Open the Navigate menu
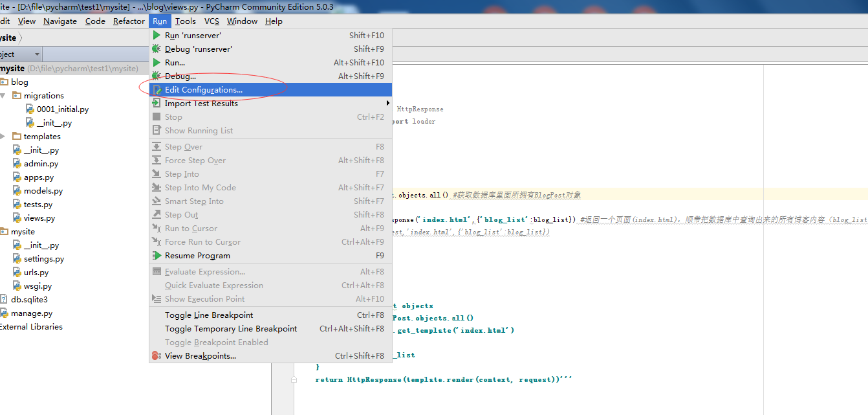This screenshot has height=415, width=868. click(60, 21)
